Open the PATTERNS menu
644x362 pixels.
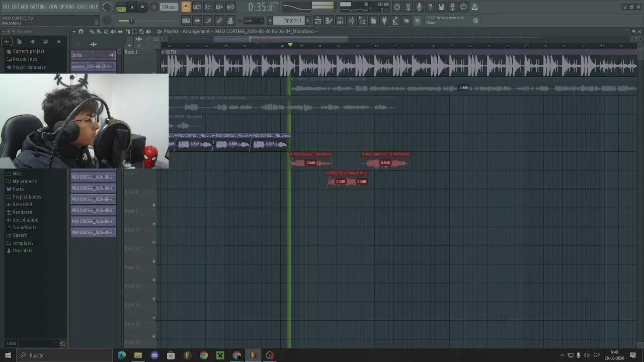click(38, 7)
